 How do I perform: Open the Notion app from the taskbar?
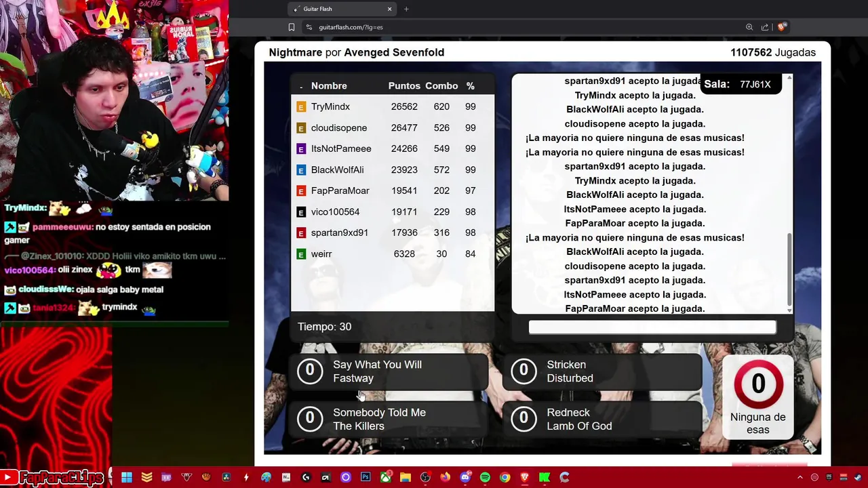coord(286,477)
